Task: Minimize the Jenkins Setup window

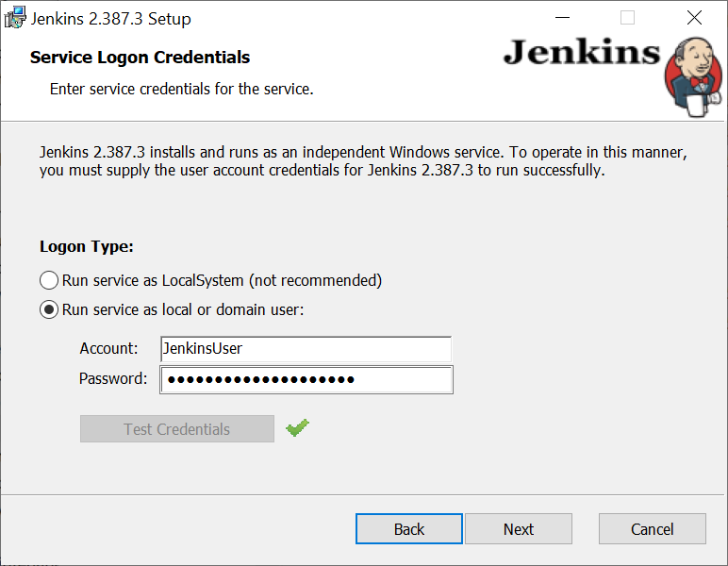Action: [562, 18]
